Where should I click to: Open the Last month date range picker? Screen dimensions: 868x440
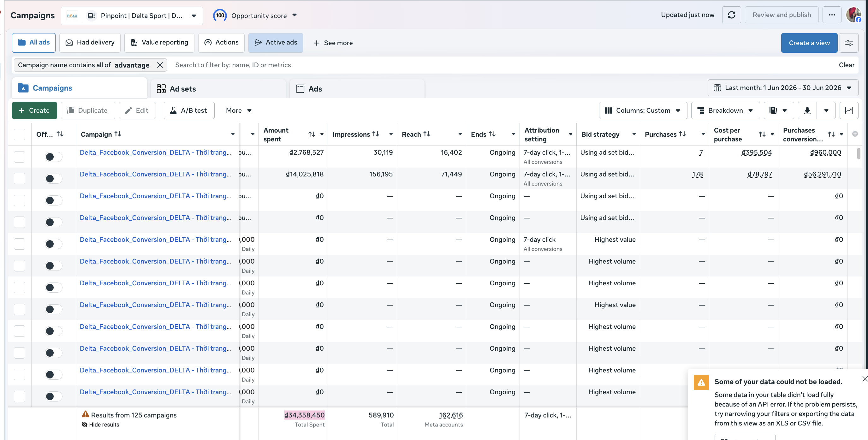tap(783, 88)
